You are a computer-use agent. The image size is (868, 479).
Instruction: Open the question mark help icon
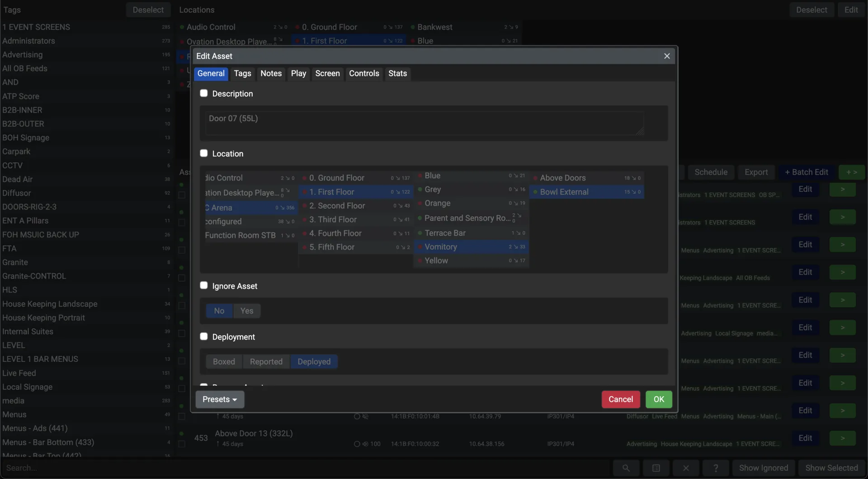pyautogui.click(x=716, y=468)
